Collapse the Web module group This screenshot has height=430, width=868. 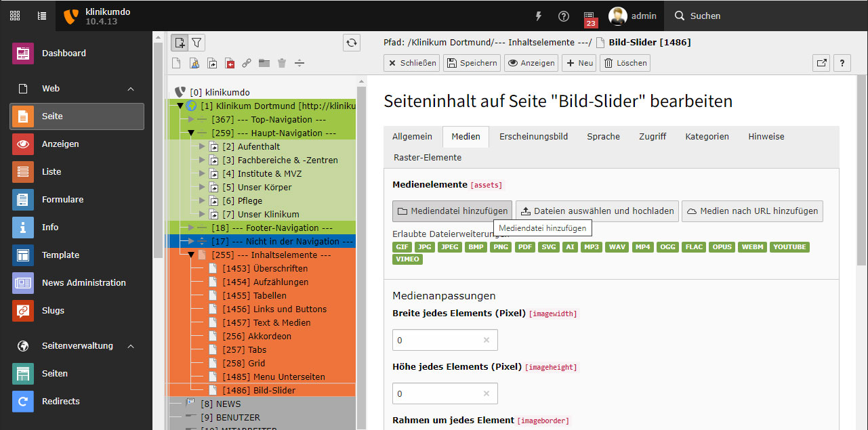(131, 89)
